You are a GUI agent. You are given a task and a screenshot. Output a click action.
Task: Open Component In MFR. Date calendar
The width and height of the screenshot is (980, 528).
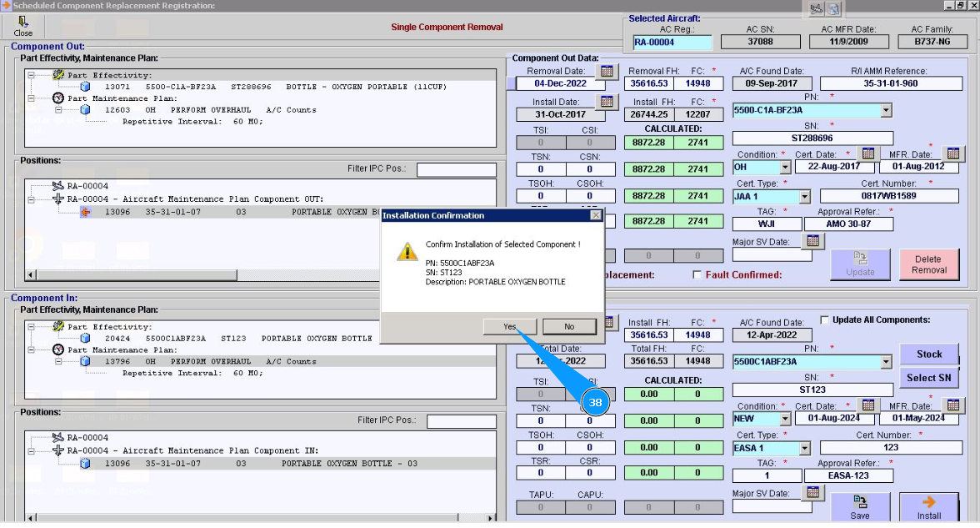[953, 406]
